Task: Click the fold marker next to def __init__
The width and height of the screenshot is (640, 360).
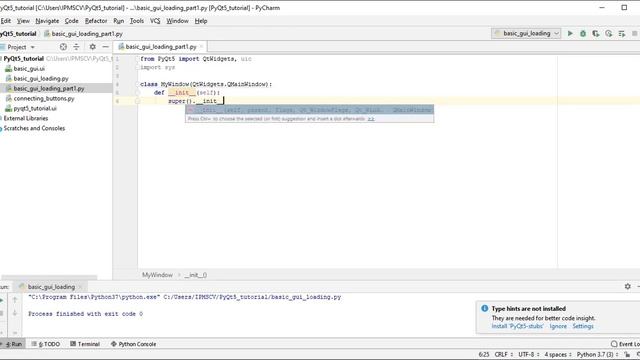Action: [138, 93]
